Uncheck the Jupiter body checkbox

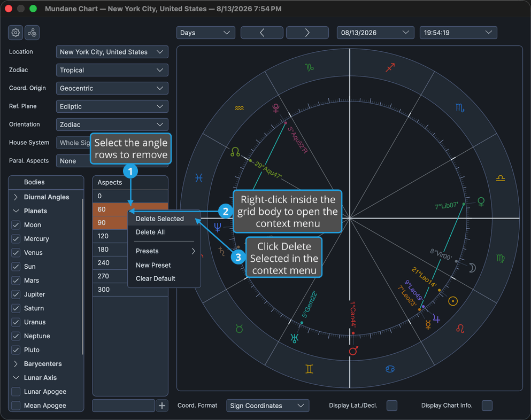tap(16, 294)
